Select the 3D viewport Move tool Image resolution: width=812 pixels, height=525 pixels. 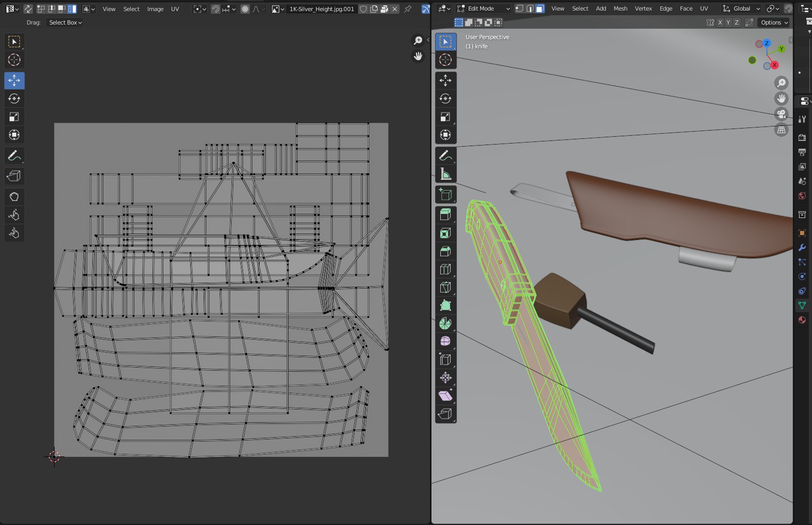pyautogui.click(x=445, y=80)
